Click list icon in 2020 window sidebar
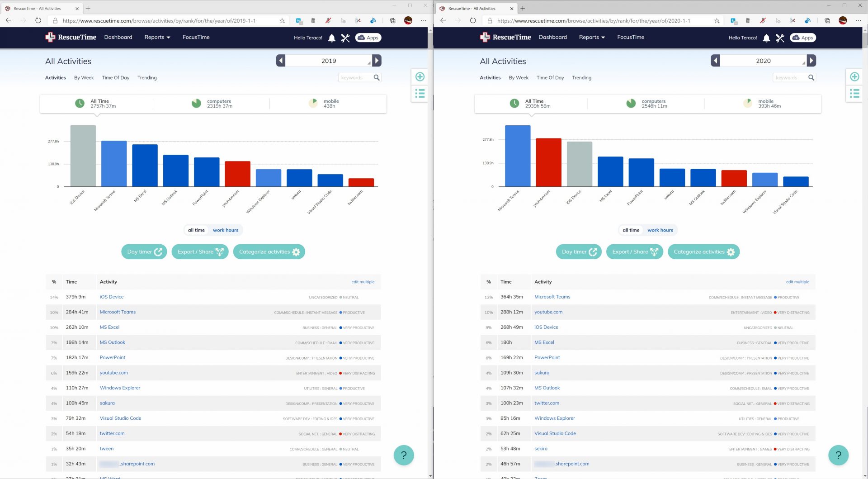868x479 pixels. tap(854, 94)
